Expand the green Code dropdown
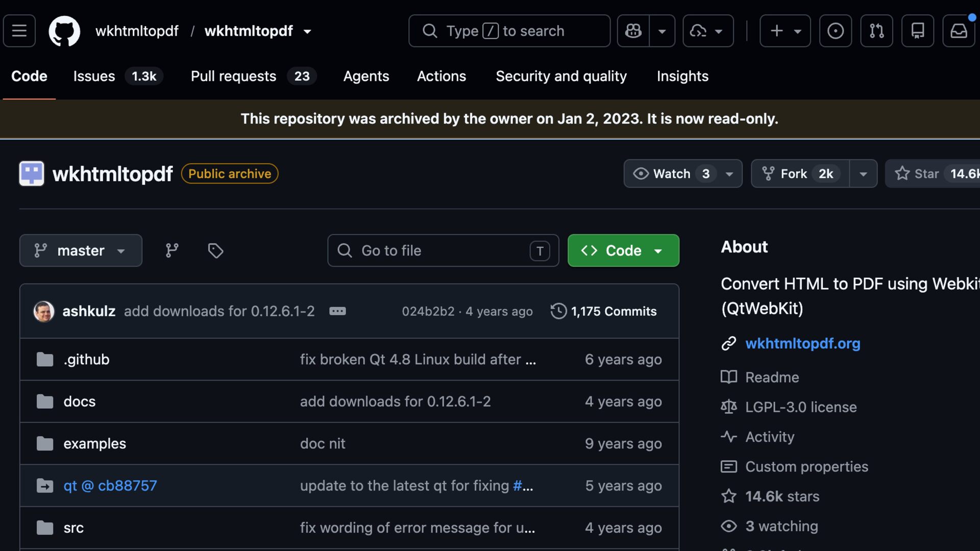 [623, 251]
